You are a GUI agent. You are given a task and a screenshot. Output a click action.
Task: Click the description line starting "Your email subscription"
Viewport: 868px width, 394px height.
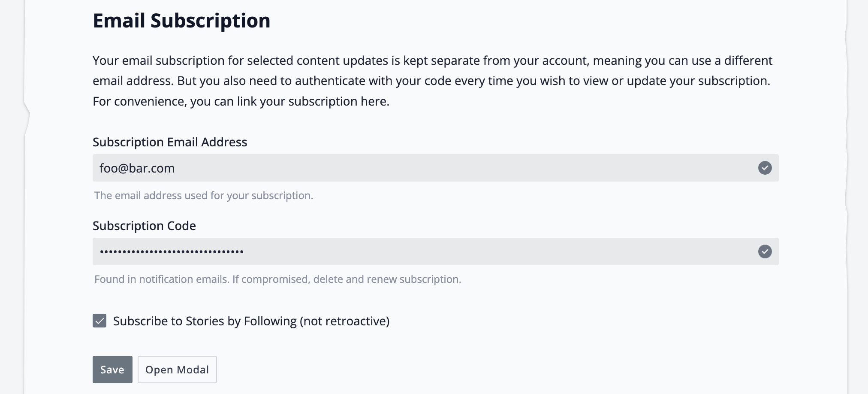(432, 61)
